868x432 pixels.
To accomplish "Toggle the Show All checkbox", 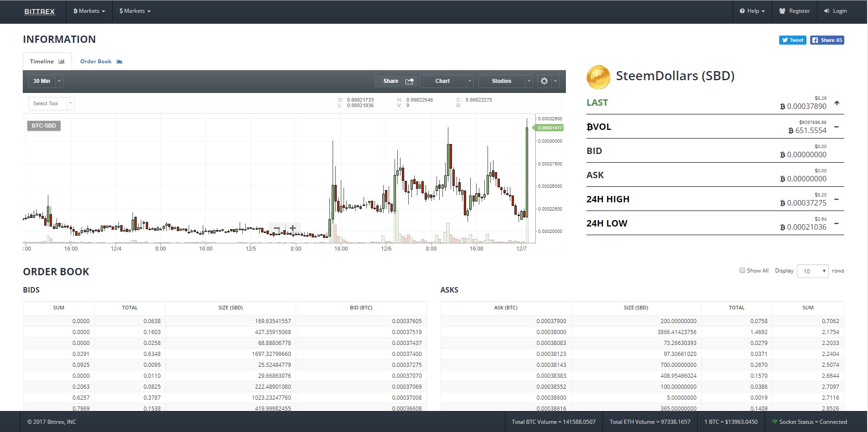I will (742, 270).
